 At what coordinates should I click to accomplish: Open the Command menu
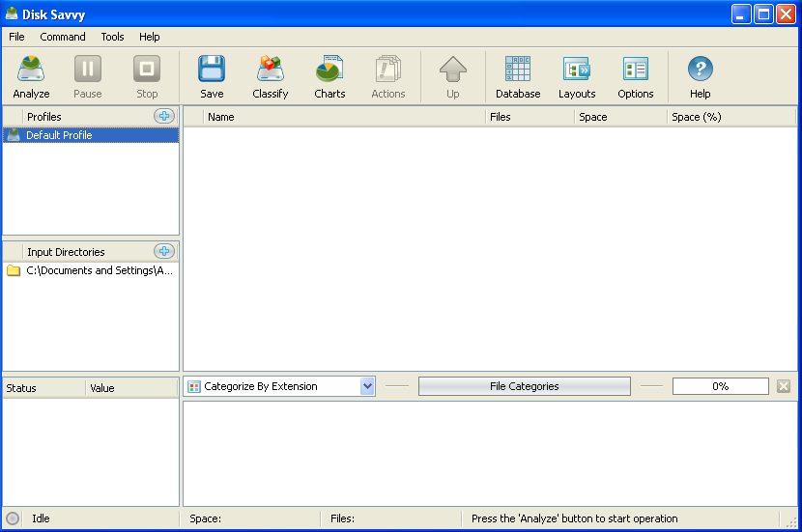click(63, 37)
